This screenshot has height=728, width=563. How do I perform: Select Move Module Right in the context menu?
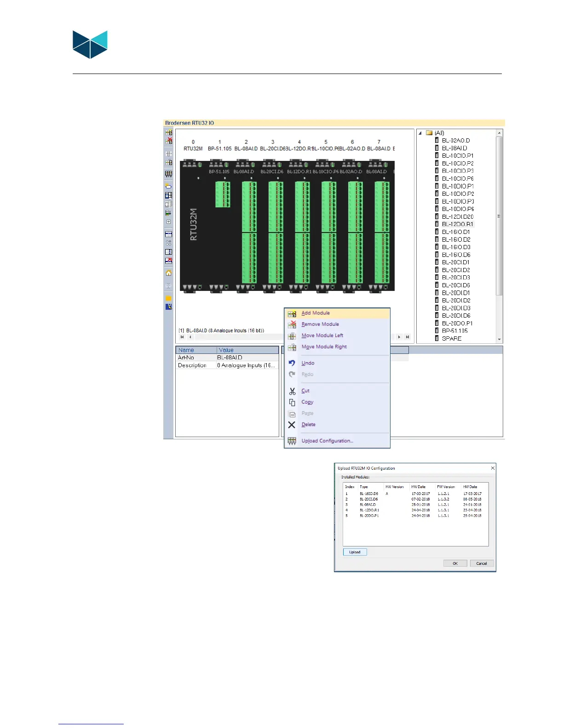click(x=337, y=347)
